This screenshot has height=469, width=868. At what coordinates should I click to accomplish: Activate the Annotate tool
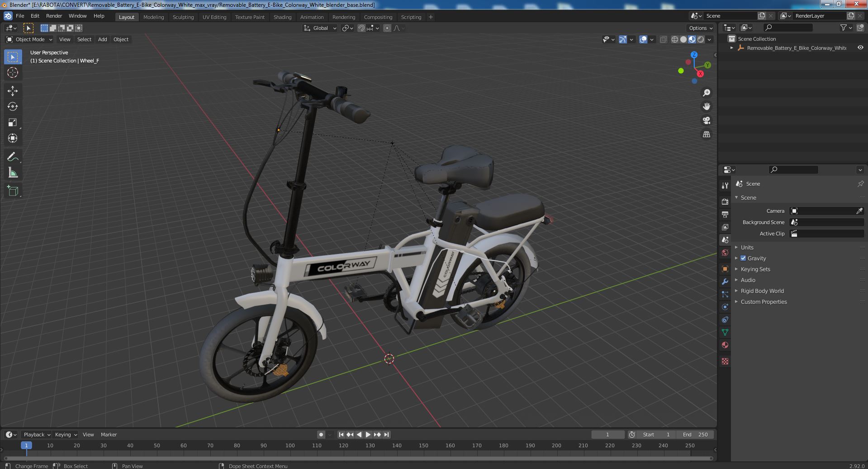point(13,157)
